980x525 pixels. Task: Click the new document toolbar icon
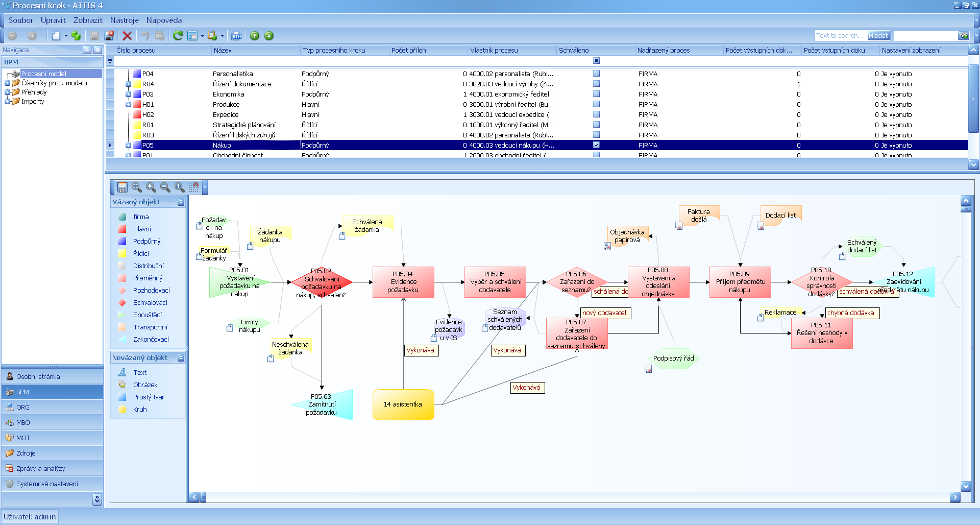(x=56, y=36)
